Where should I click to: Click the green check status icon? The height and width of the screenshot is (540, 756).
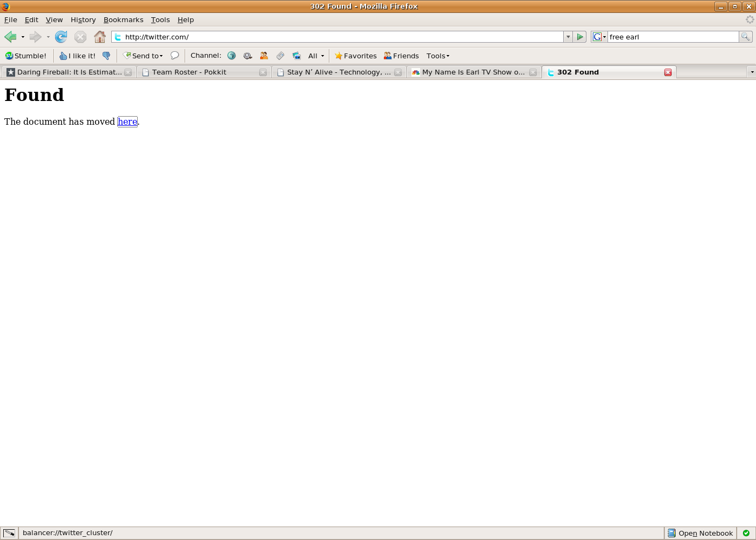coord(746,533)
